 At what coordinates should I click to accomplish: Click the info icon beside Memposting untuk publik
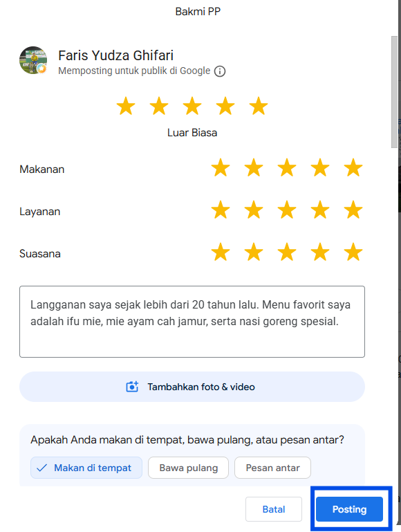click(220, 71)
